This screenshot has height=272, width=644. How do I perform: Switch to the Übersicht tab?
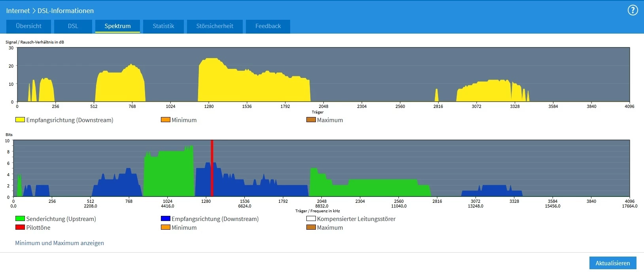click(x=28, y=26)
